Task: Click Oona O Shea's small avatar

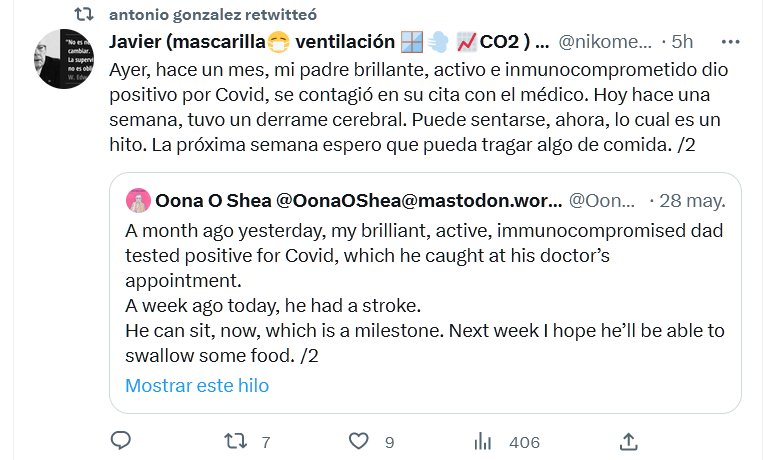Action: (x=137, y=200)
